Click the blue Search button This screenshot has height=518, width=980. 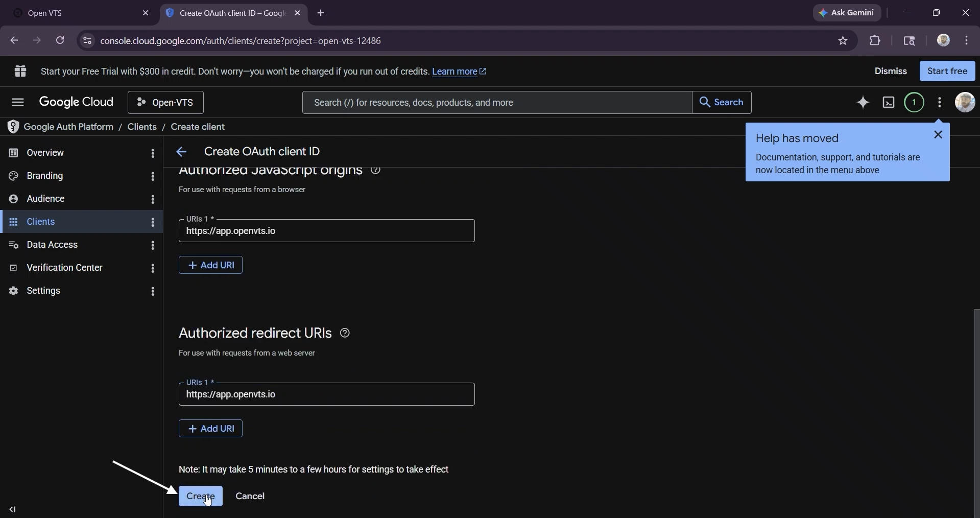722,103
